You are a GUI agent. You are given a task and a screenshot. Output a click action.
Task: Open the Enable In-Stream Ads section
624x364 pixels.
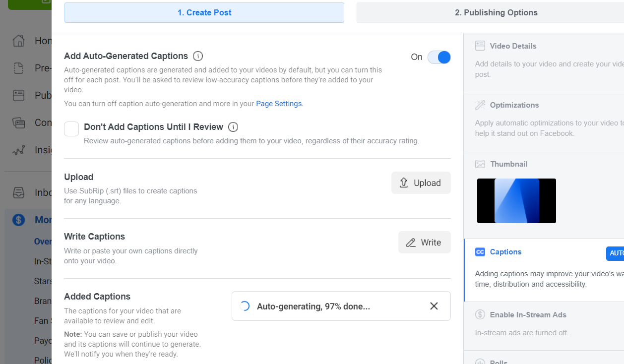[x=544, y=326]
